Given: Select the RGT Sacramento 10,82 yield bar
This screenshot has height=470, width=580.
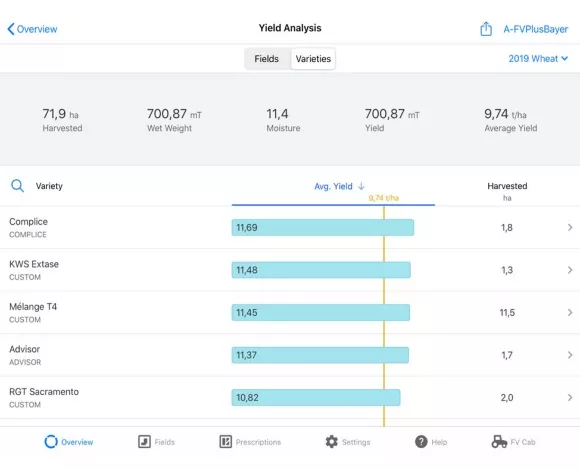Looking at the screenshot, I should coord(316,398).
